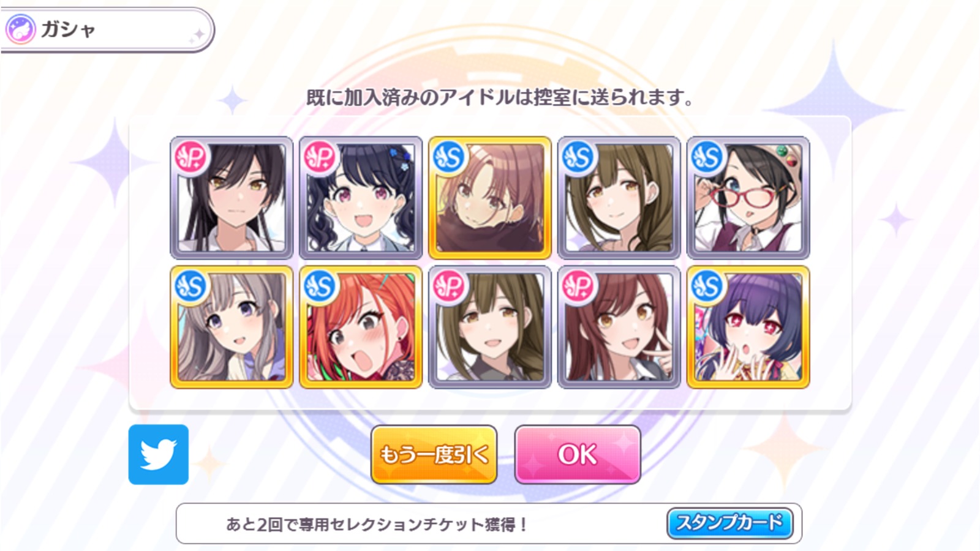Select the bottom-row olive-brown-haired idol in gray shirt
This screenshot has height=551, width=980.
[x=490, y=327]
